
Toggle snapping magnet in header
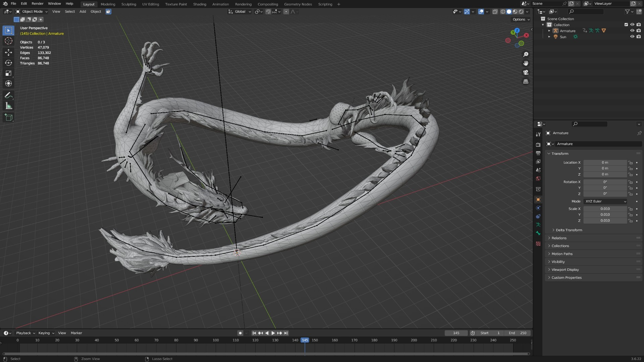click(x=268, y=11)
